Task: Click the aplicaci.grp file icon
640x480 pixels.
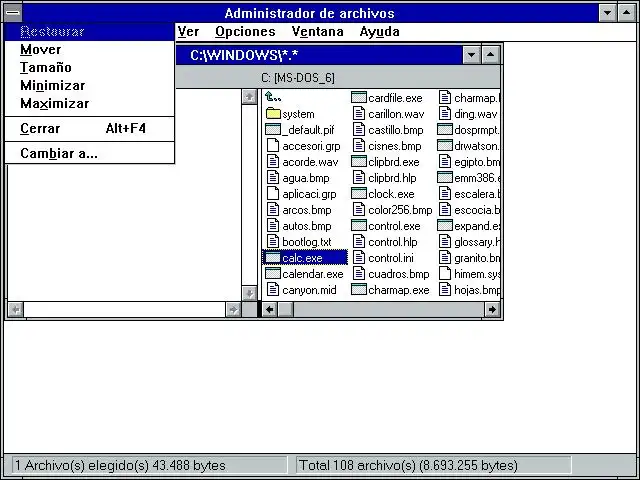Action: pyautogui.click(x=273, y=193)
